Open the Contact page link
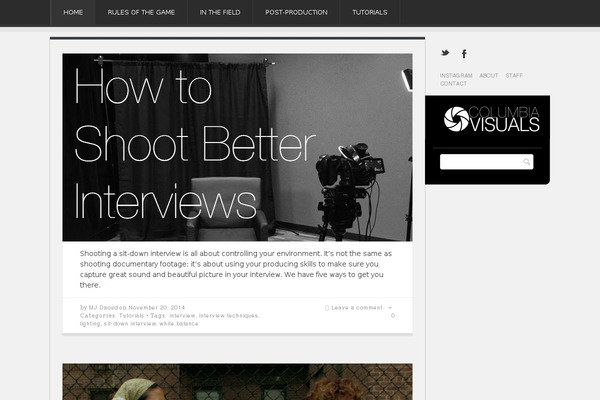The height and width of the screenshot is (400, 600). (453, 83)
